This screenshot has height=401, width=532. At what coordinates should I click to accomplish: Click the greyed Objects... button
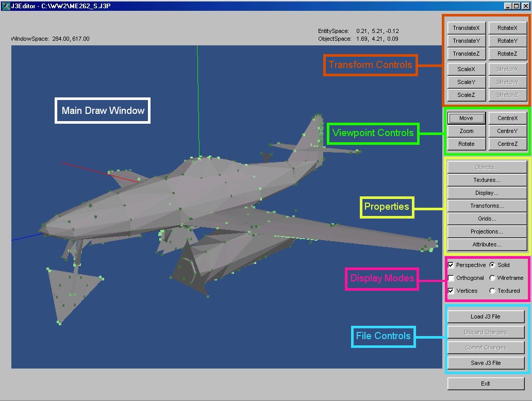[487, 167]
